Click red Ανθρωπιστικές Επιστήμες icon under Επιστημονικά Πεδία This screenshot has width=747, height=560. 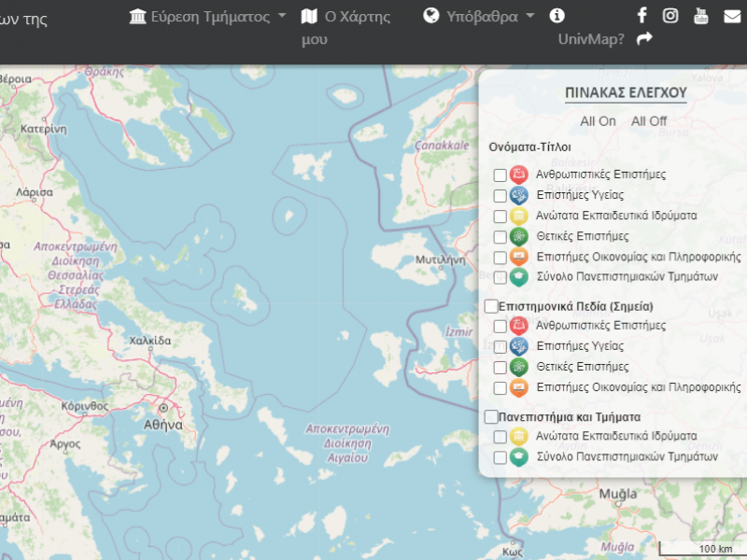(519, 326)
